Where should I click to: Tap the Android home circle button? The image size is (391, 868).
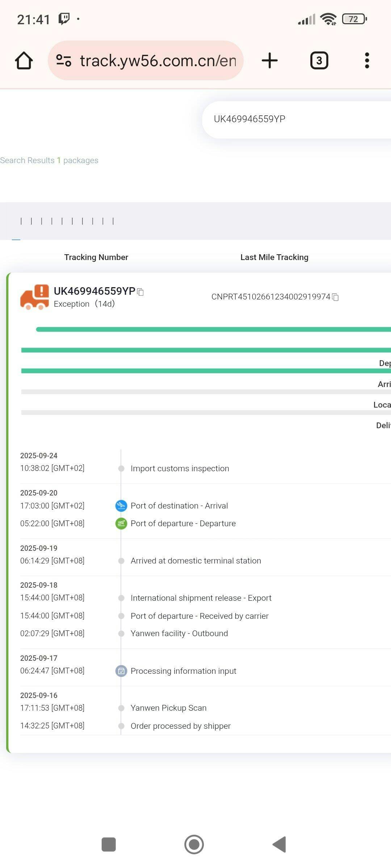pos(194,844)
